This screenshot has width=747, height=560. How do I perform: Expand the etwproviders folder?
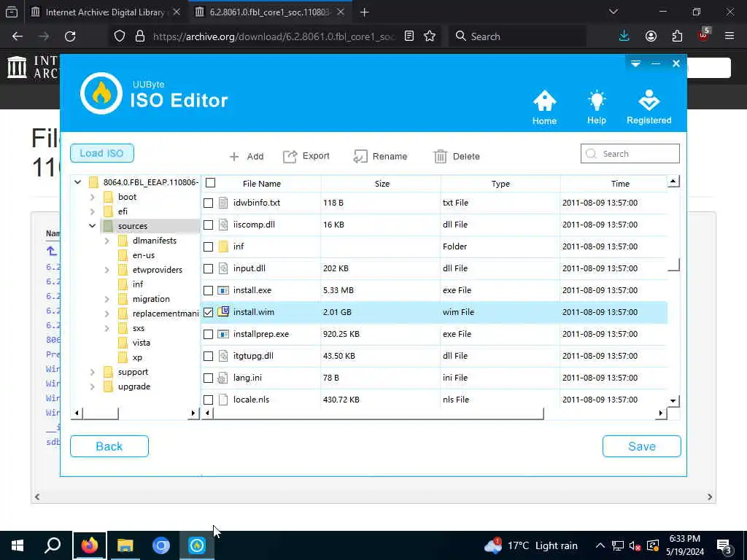[107, 270]
